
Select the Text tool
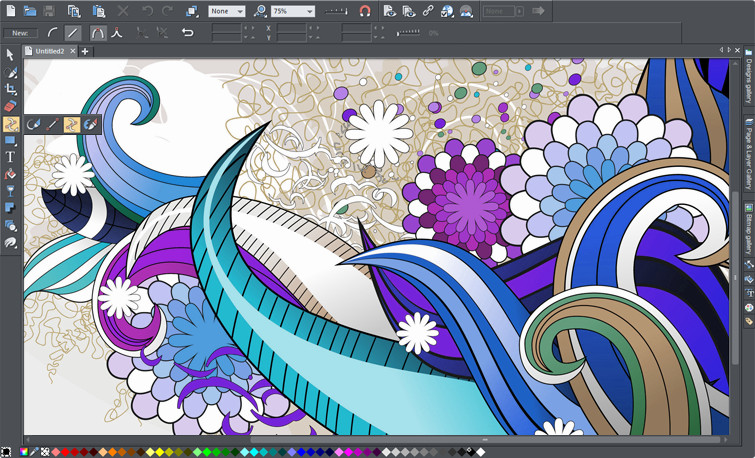pos(11,157)
